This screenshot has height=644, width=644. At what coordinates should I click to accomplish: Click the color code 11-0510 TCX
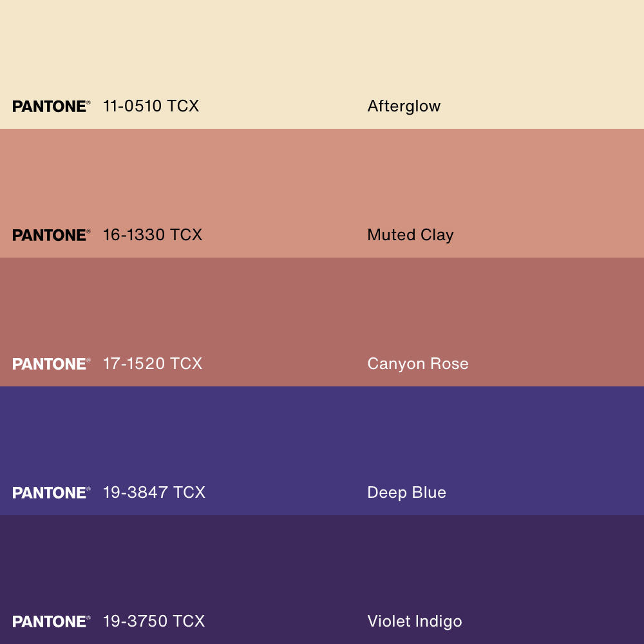(x=151, y=106)
